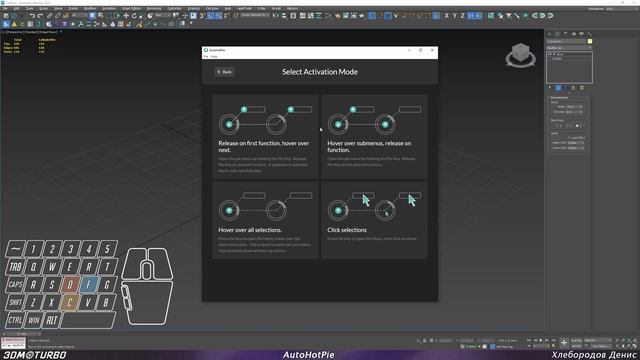
Task: Open the Perspective viewport label menu
Action: click(16, 32)
